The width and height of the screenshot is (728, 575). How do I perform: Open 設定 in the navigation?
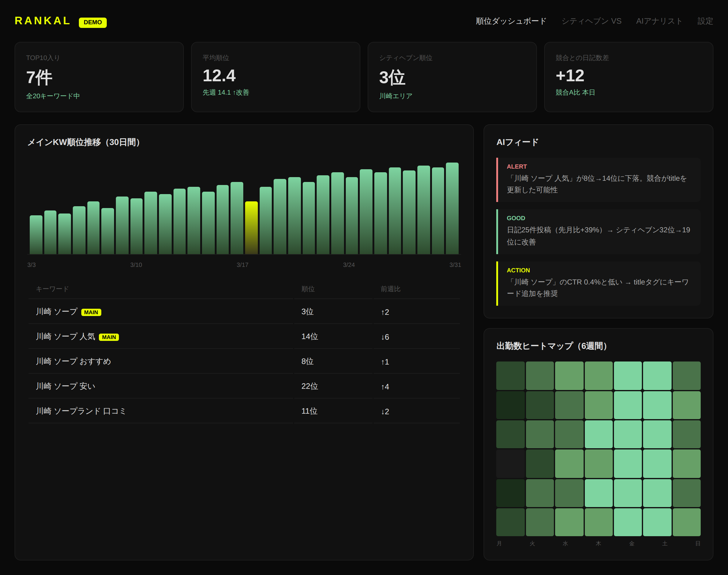tap(705, 21)
